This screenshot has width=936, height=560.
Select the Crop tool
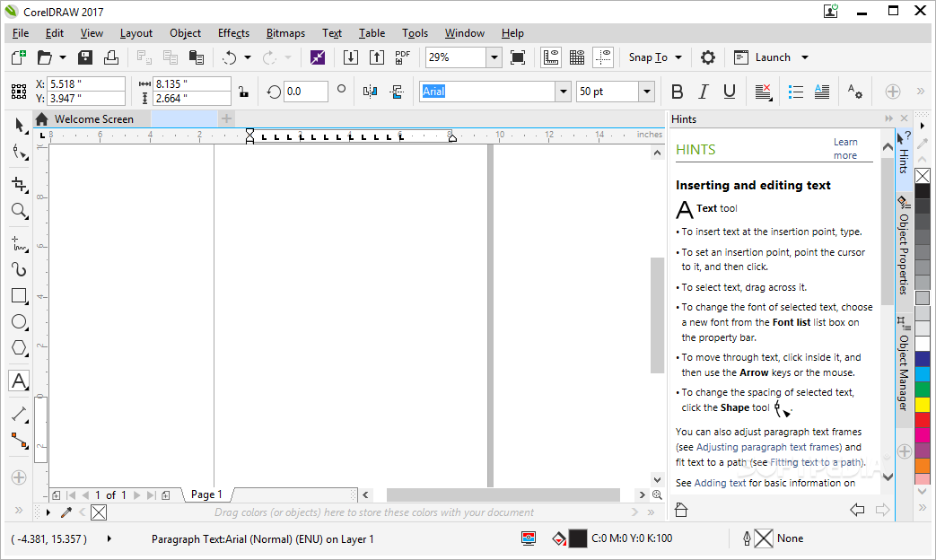19,185
